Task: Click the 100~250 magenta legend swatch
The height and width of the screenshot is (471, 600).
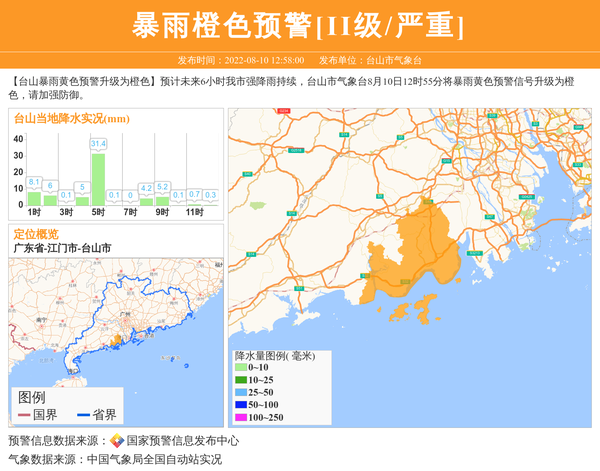Action: (x=240, y=416)
